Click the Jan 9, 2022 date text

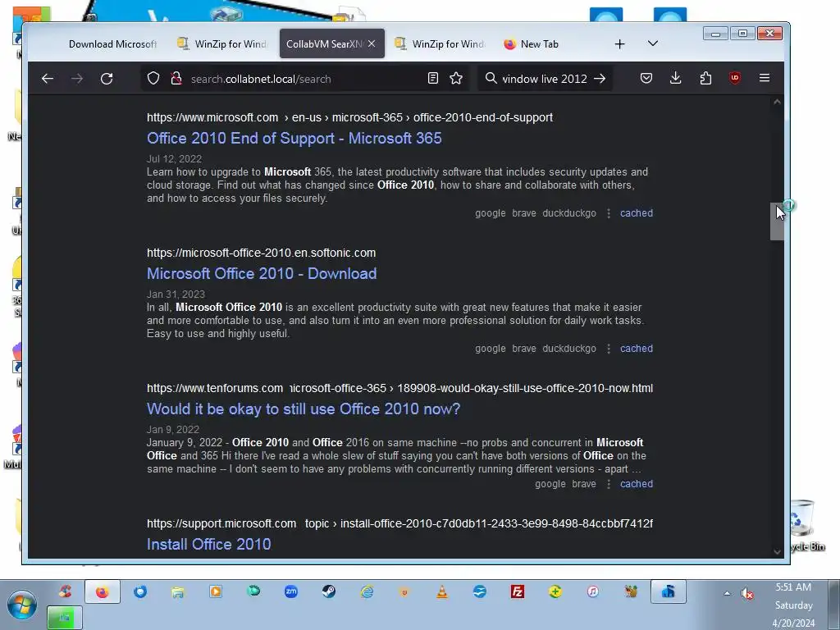[x=173, y=430]
